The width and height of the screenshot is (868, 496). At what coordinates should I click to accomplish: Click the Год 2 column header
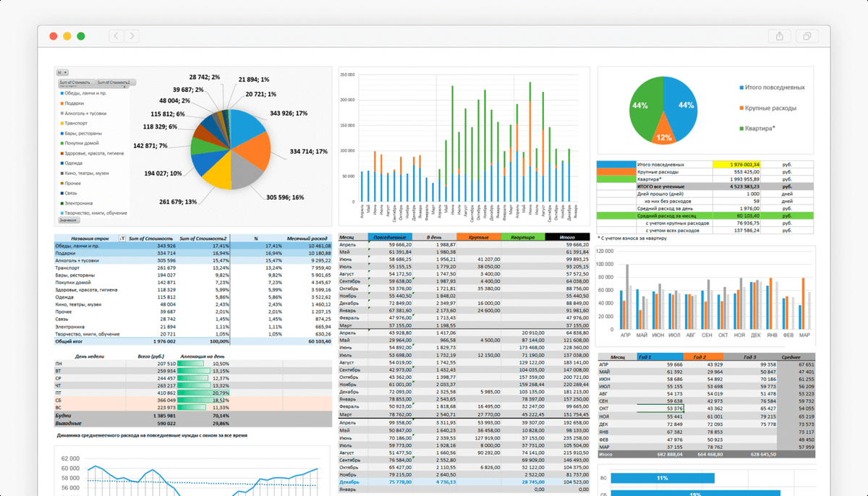point(703,357)
